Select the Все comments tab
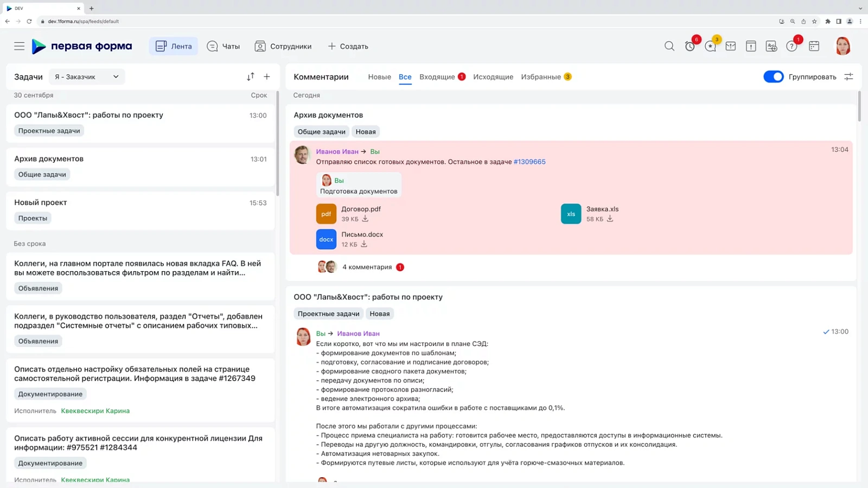Image resolution: width=868 pixels, height=488 pixels. tap(405, 76)
